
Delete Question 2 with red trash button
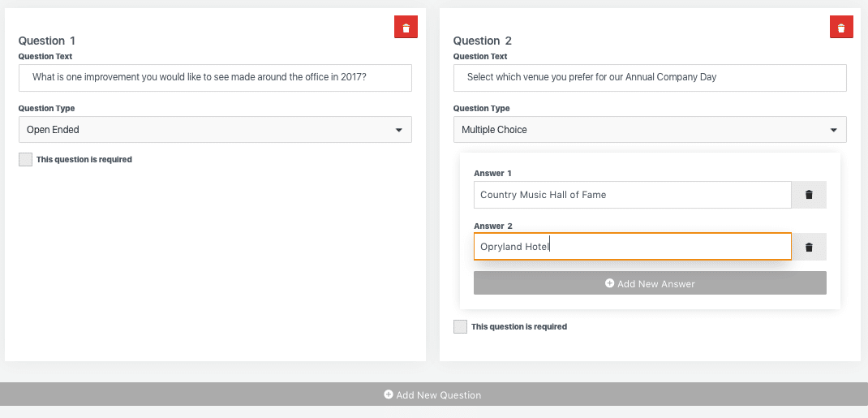click(841, 27)
